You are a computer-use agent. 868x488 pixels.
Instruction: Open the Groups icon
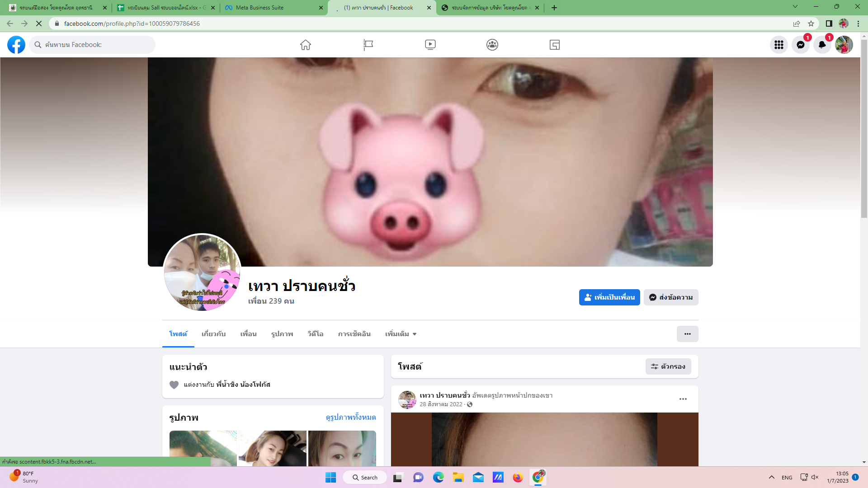[492, 45]
